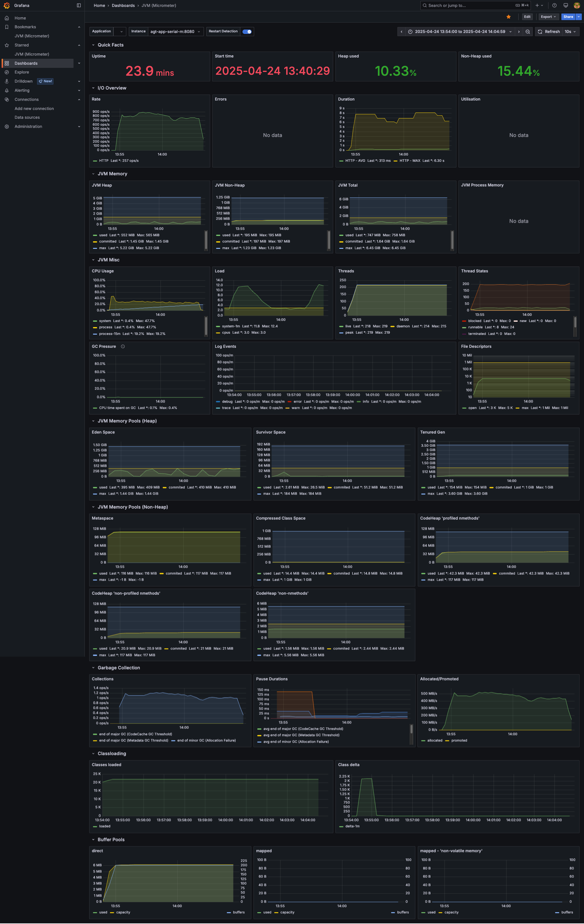
Task: Focus the Search or jump to field
Action: point(475,5)
